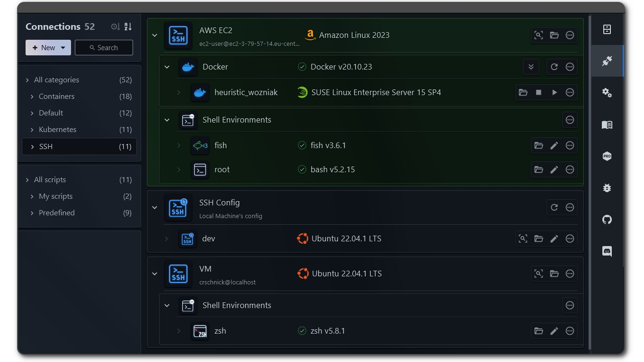Open the documentation book icon in the sidebar

[x=607, y=124]
